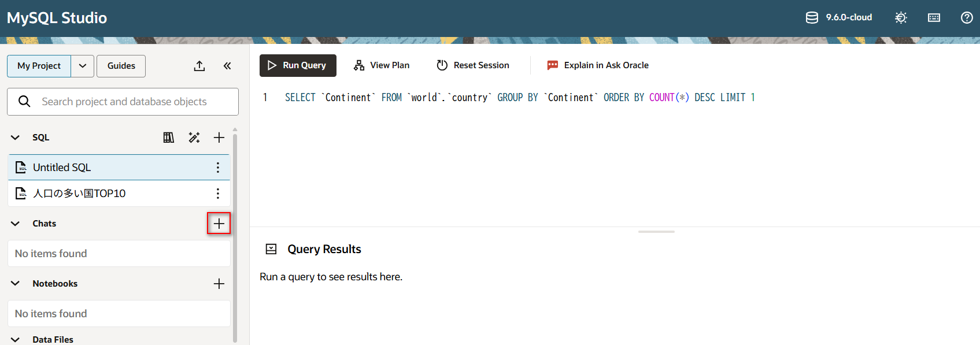Add a new SQL worksheet
980x345 pixels.
pos(219,138)
